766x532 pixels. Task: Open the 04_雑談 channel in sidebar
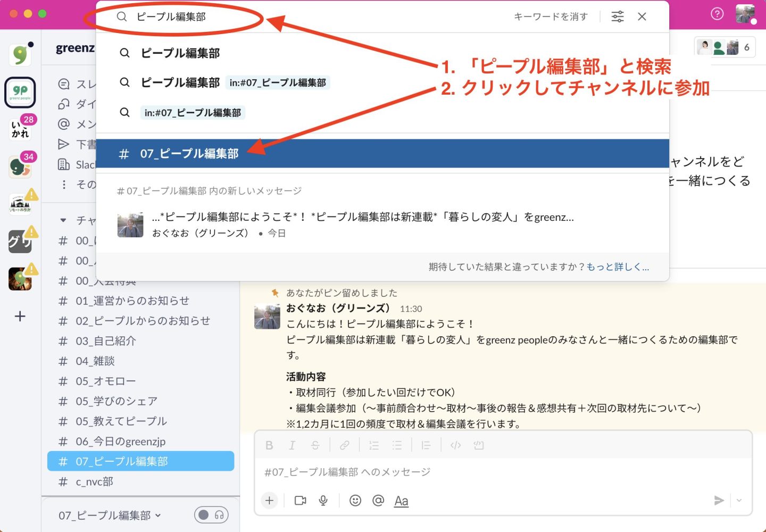(95, 361)
